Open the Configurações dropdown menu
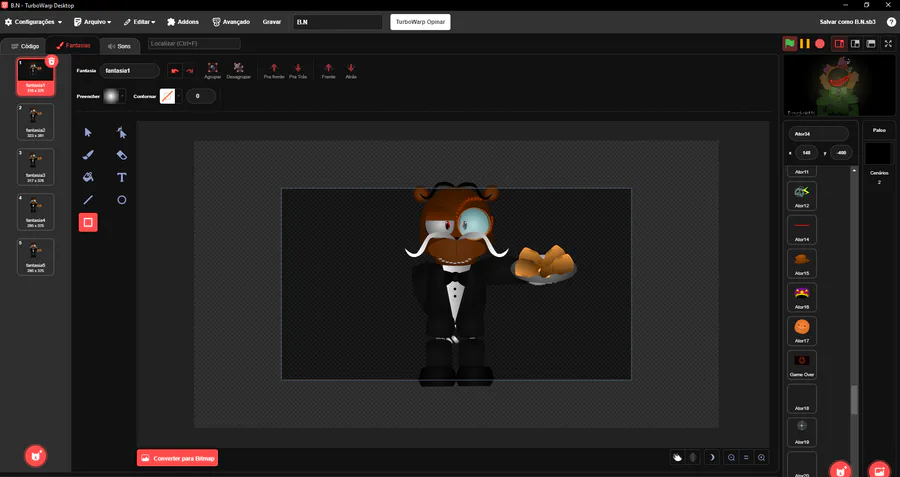900x477 pixels. (x=33, y=22)
